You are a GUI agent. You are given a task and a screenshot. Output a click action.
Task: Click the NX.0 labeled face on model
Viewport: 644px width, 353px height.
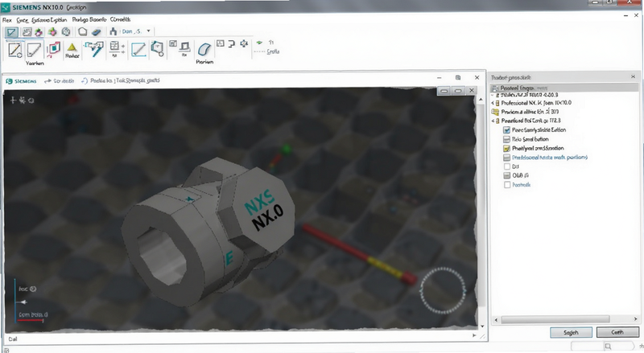pyautogui.click(x=268, y=217)
